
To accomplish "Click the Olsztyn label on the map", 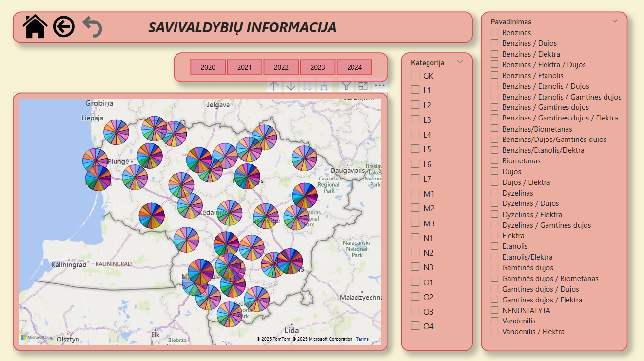I will [x=68, y=339].
